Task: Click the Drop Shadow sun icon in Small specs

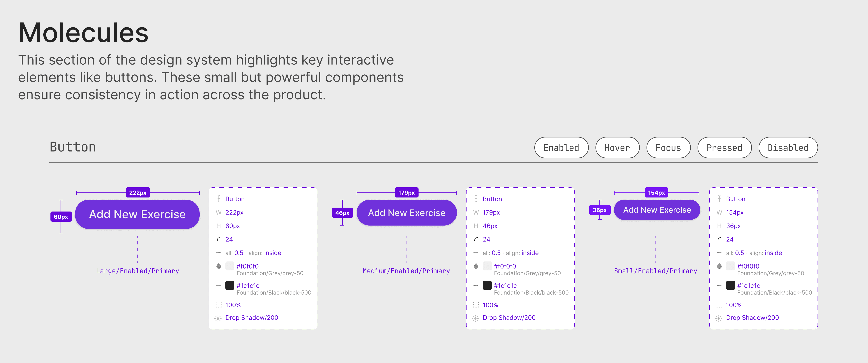Action: (718, 318)
